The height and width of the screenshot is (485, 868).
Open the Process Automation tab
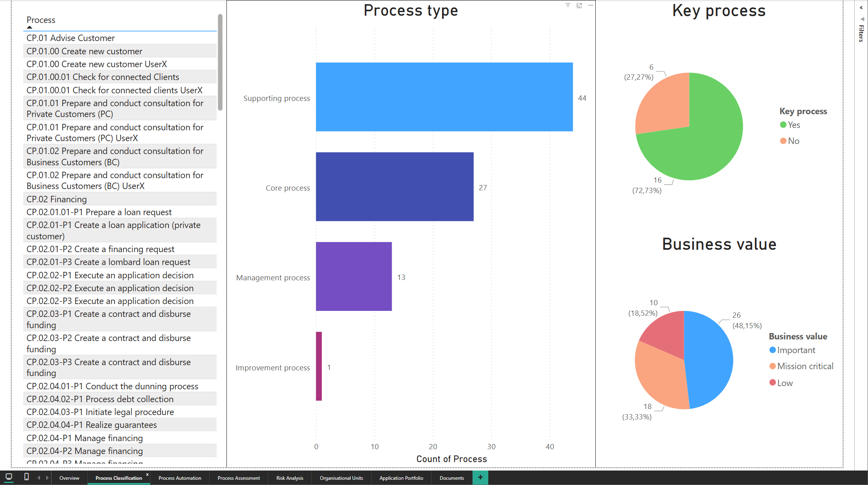pyautogui.click(x=180, y=478)
